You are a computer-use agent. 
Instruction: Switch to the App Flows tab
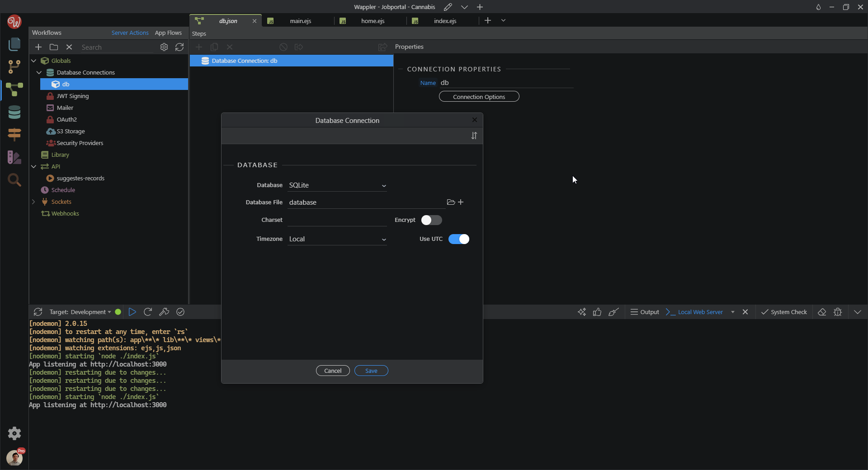click(x=168, y=33)
